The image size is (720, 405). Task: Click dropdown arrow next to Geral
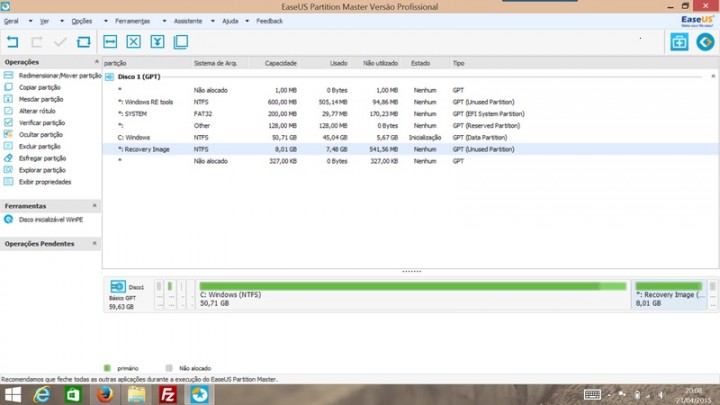pyautogui.click(x=30, y=21)
